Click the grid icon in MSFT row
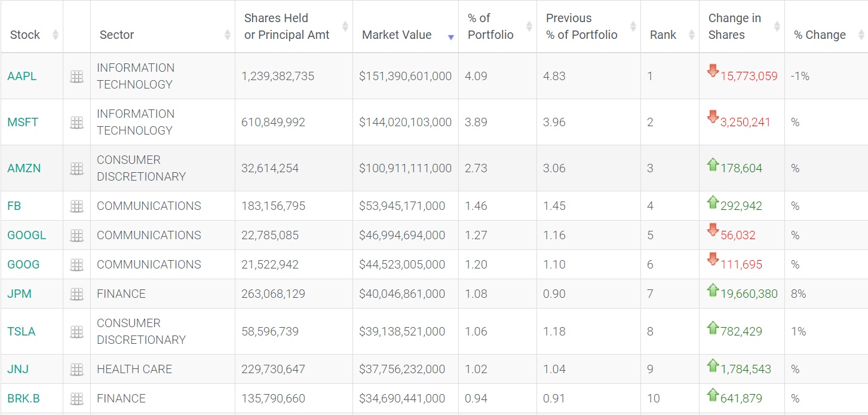Screen dimensions: 868x415 (76, 123)
